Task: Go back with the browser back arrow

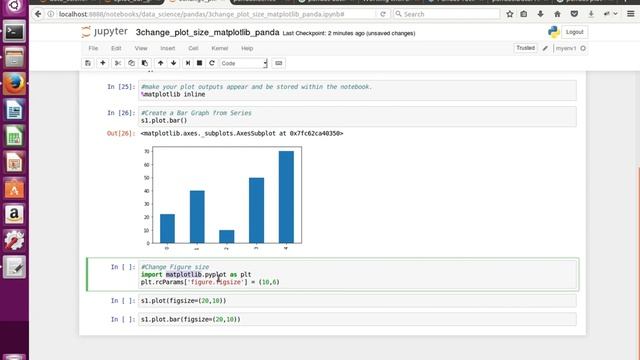Action: coord(38,14)
